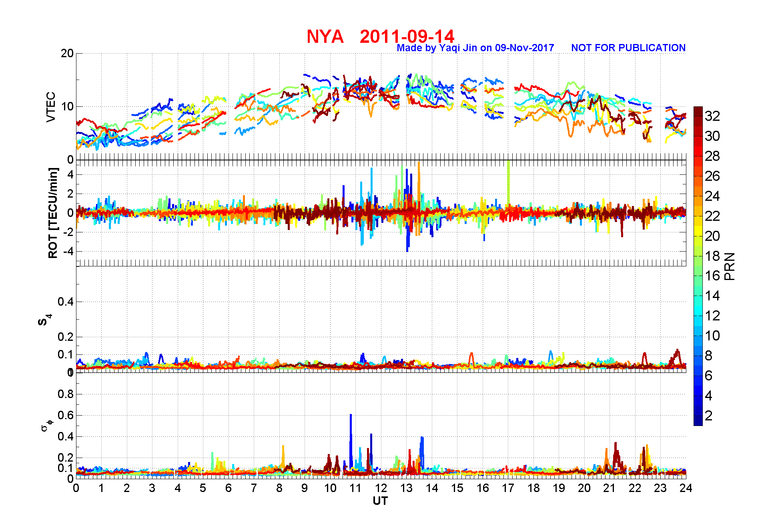The image size is (762, 532).
Task: Select PRN colorbar tick label 26
Action: (x=712, y=176)
